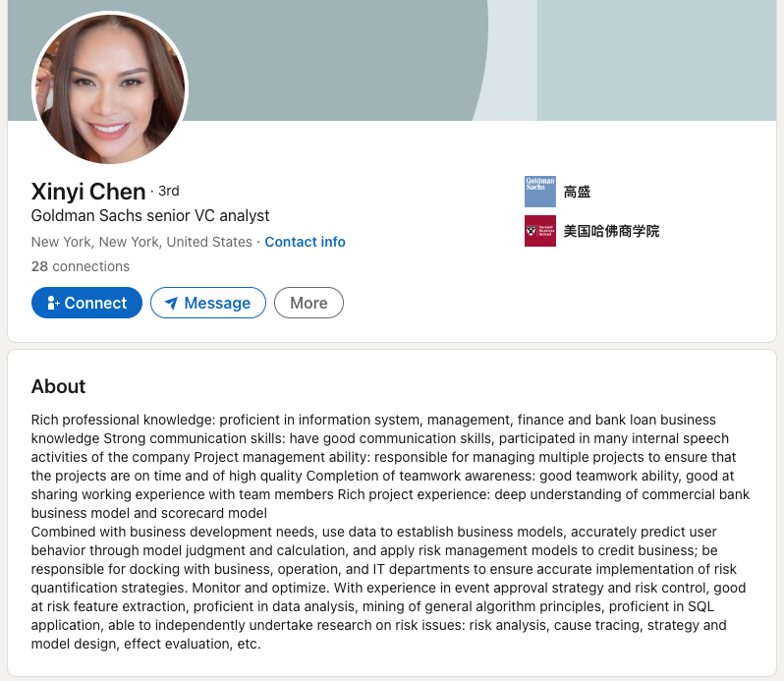Click the headline Goldman Sachs senior VC analyst

tap(150, 215)
